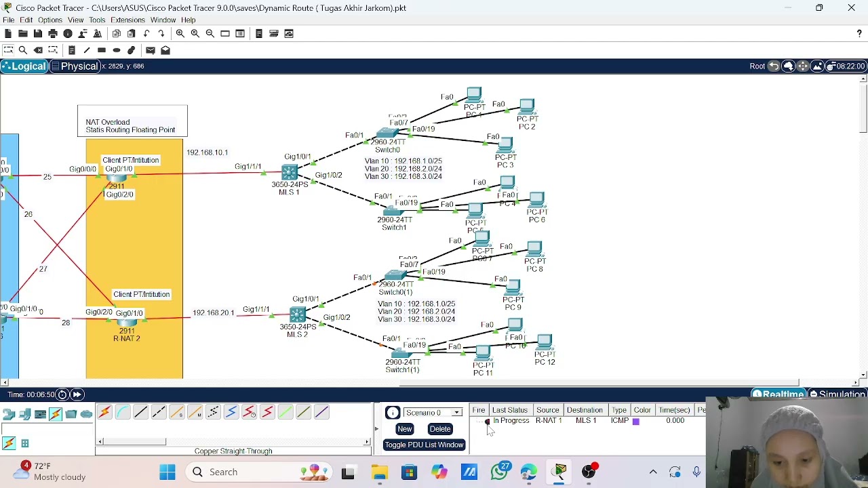Screen dimensions: 868x488
Task: Add a Simple PDU envelope
Action: coord(150,50)
